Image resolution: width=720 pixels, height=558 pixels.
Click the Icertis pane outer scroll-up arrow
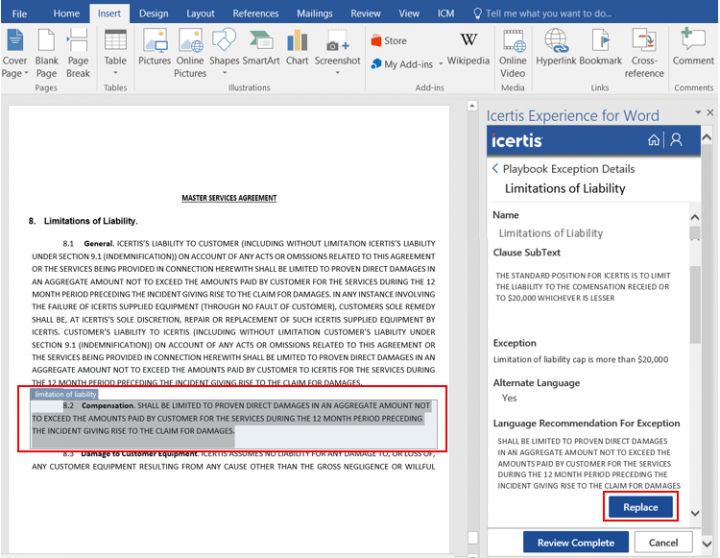707,137
